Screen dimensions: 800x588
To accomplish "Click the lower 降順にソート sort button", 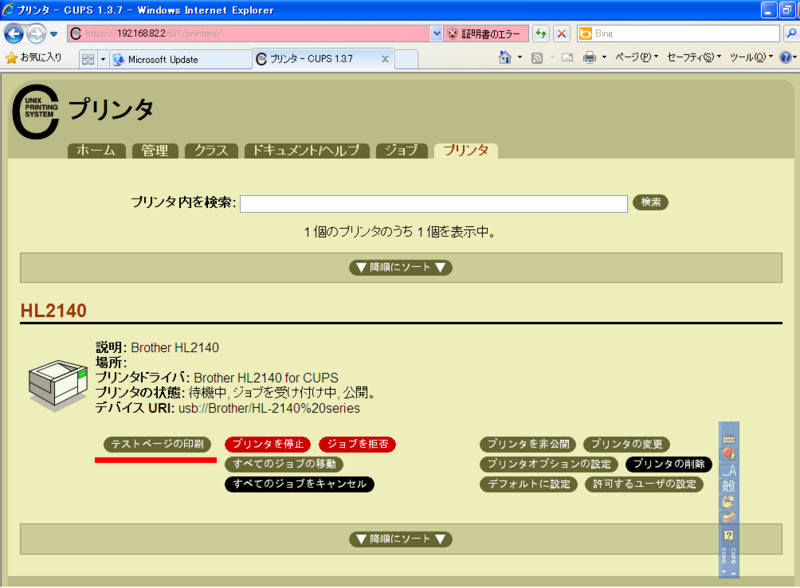I will point(401,539).
